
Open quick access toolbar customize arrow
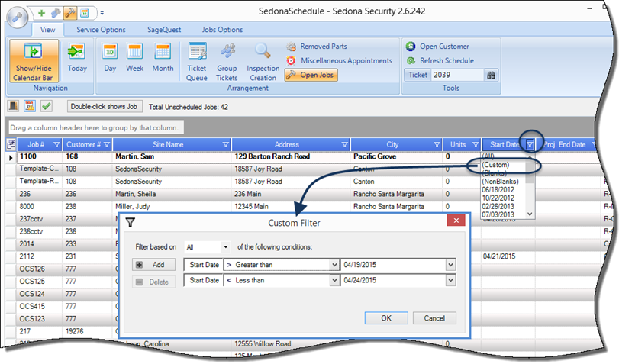tap(102, 14)
